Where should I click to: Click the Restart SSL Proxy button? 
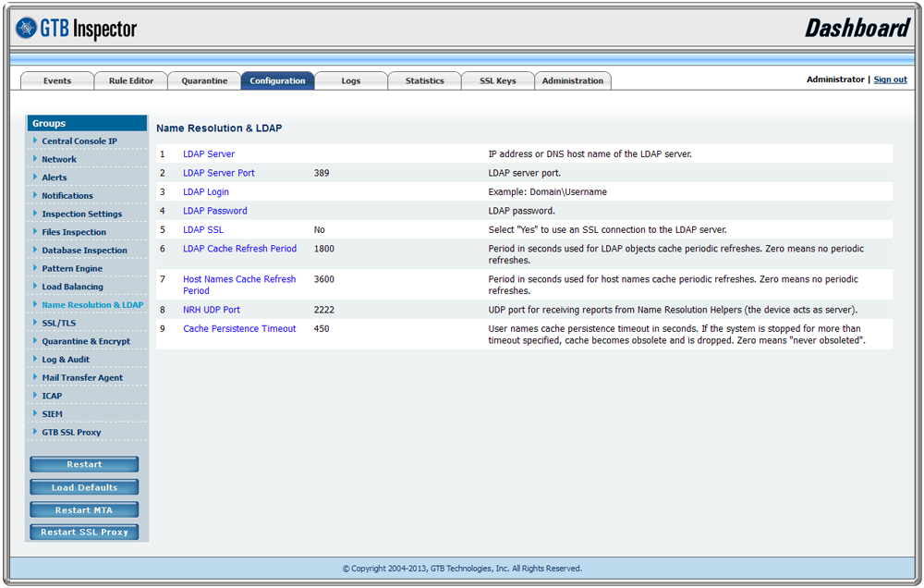click(84, 532)
